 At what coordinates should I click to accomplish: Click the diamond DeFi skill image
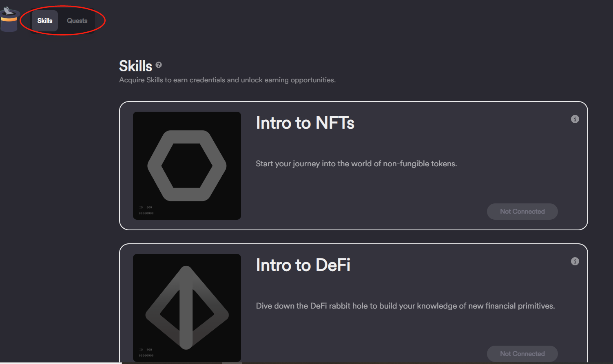click(x=187, y=308)
